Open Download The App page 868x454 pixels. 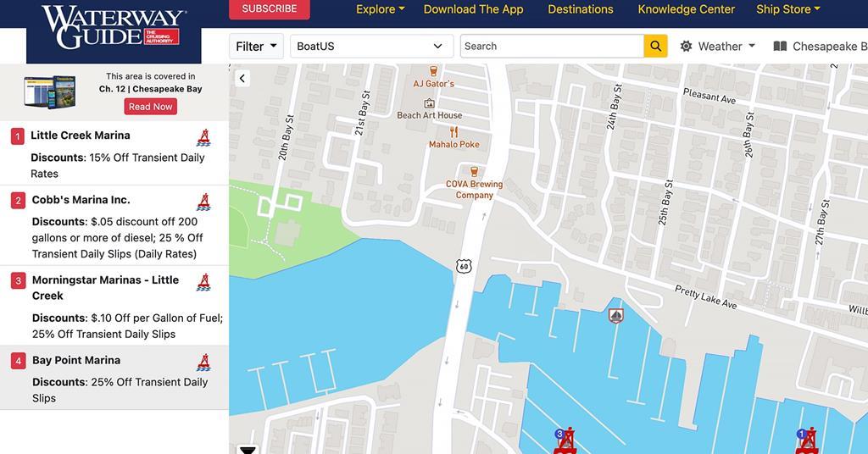[473, 9]
